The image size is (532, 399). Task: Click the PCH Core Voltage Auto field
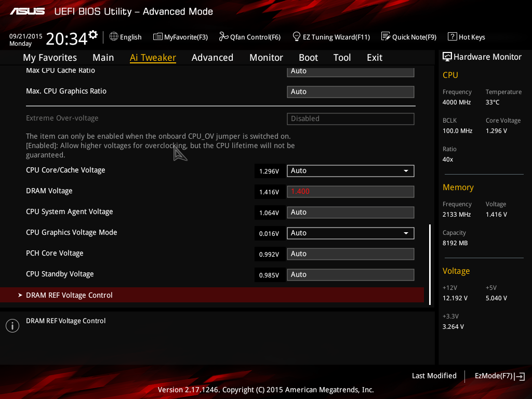(x=351, y=254)
